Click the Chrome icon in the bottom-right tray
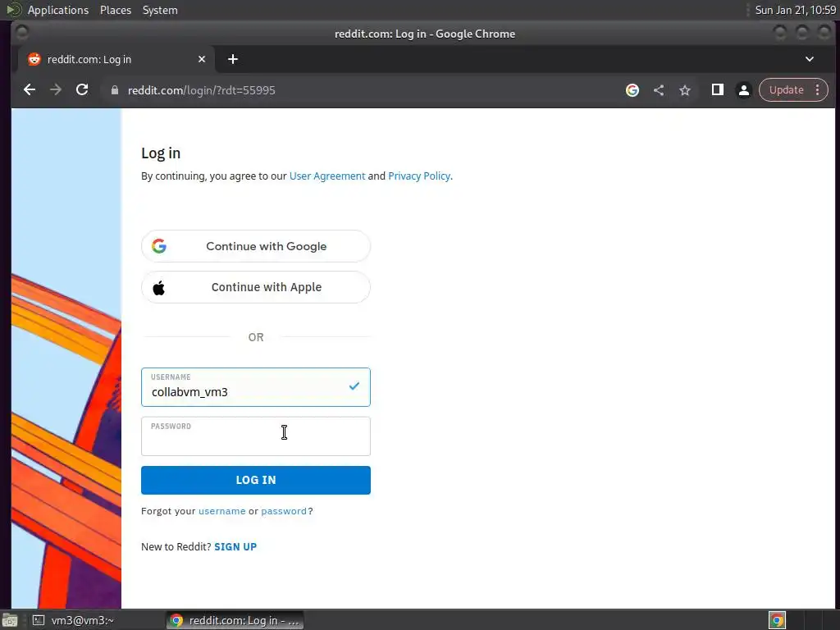840x630 pixels. coord(778,620)
